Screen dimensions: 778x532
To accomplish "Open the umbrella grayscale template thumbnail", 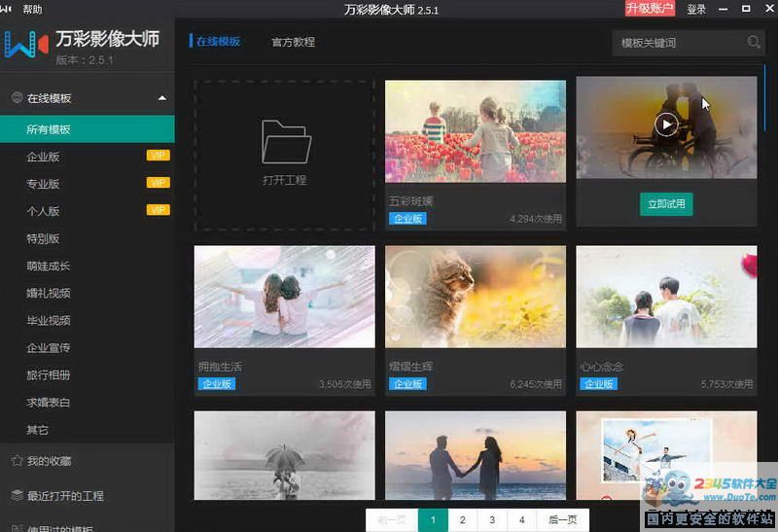I will click(284, 455).
